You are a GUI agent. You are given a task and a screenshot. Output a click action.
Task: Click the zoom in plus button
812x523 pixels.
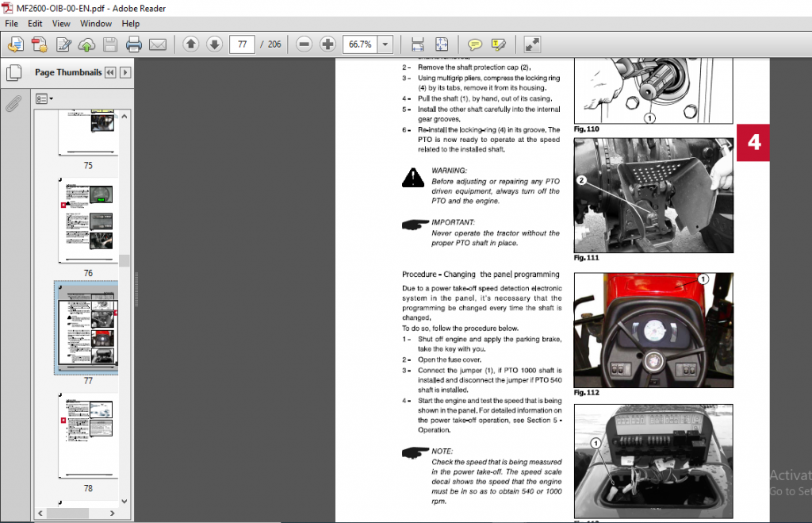click(x=327, y=44)
